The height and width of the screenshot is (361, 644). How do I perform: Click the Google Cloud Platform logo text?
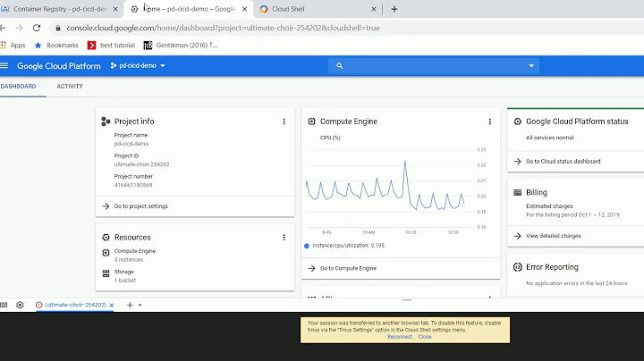59,66
